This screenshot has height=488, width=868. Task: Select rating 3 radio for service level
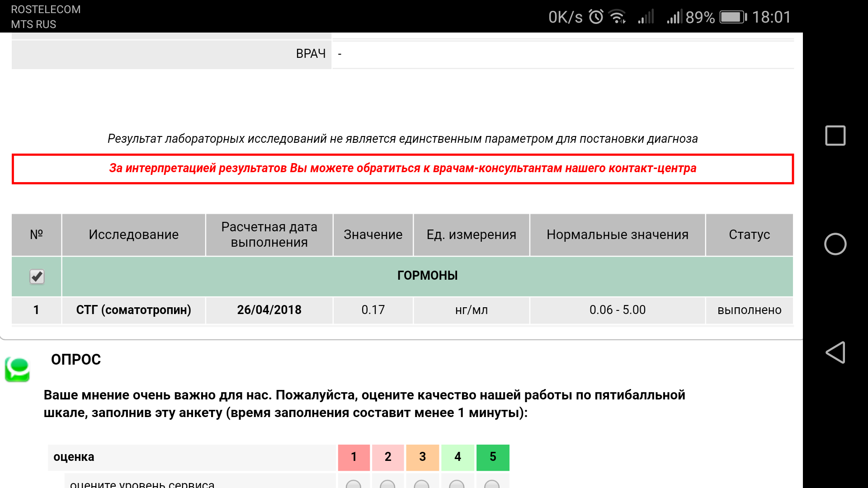[422, 484]
